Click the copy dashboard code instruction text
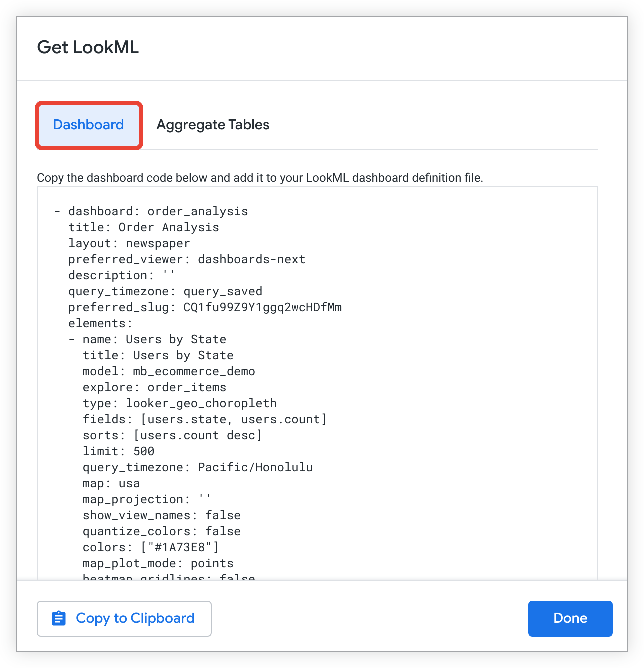Image resolution: width=644 pixels, height=668 pixels. coord(260,178)
